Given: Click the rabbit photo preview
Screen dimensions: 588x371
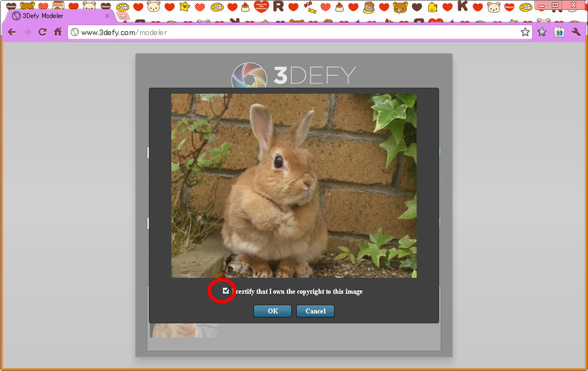Looking at the screenshot, I should (293, 185).
